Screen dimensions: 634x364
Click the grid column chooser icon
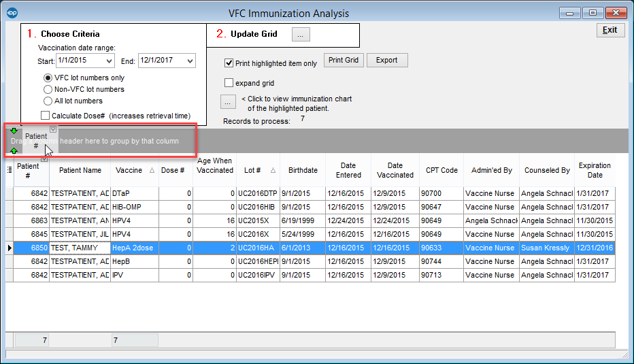[x=9, y=170]
